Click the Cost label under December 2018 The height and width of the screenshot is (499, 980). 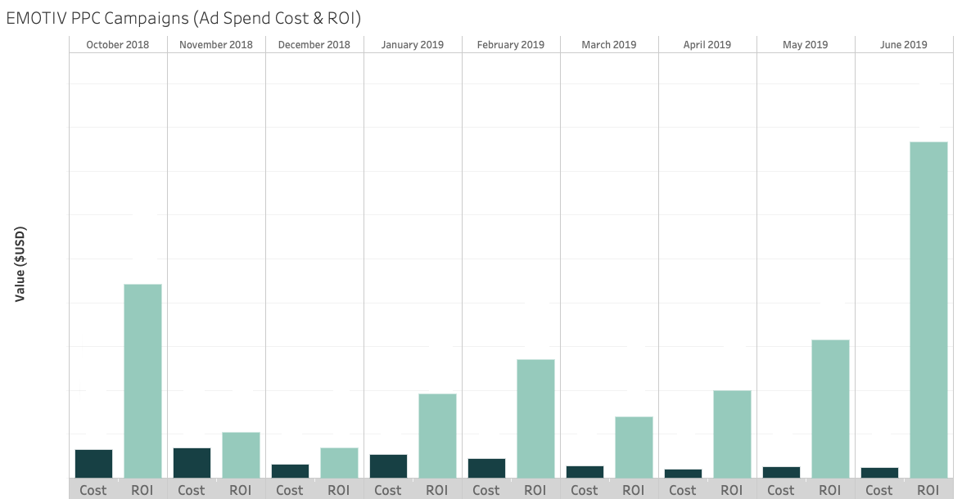point(289,490)
